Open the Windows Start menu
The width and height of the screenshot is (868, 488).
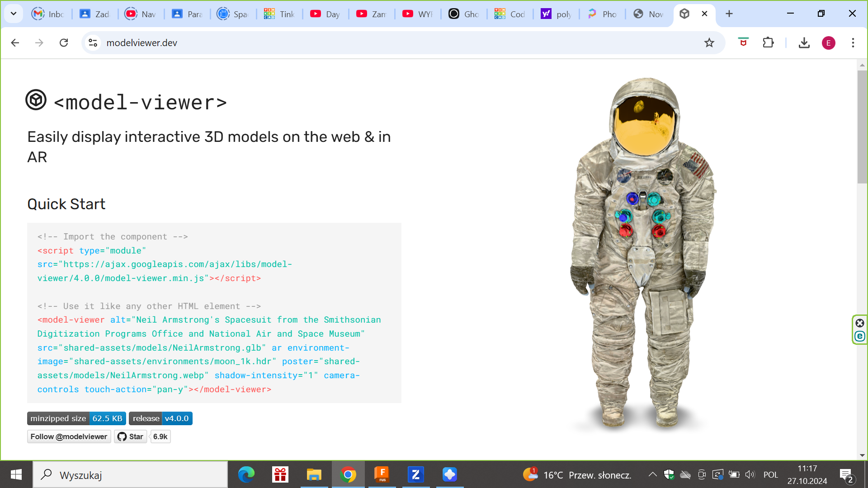click(16, 474)
